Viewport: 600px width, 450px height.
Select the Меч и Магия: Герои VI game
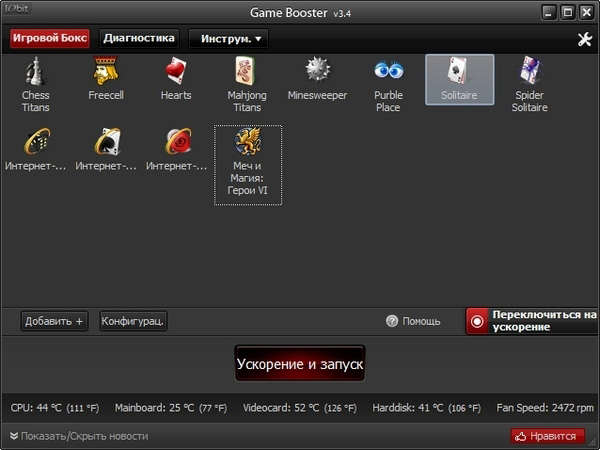pyautogui.click(x=248, y=165)
